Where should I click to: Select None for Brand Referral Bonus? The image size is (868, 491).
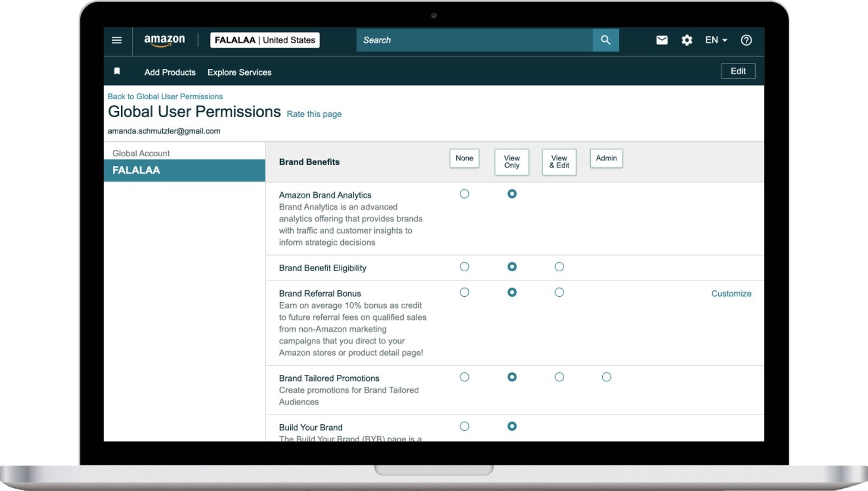(x=464, y=292)
